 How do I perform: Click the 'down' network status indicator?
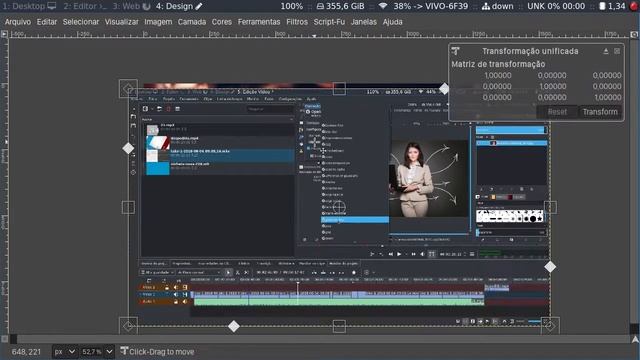(x=498, y=6)
